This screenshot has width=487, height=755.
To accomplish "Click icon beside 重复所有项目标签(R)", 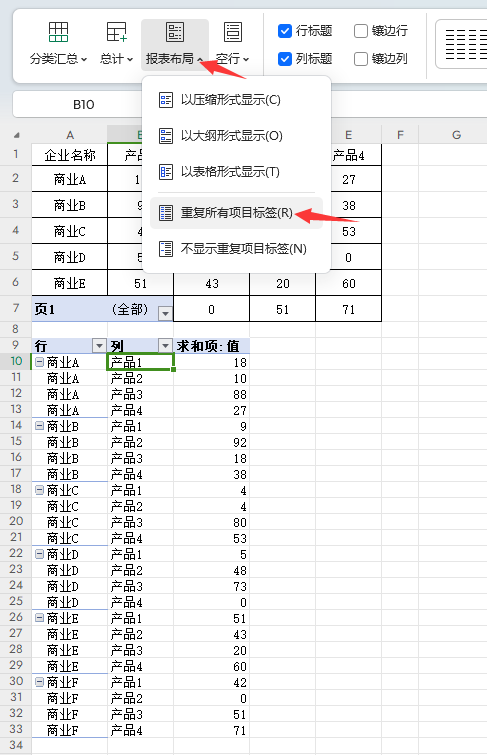I will coord(166,213).
